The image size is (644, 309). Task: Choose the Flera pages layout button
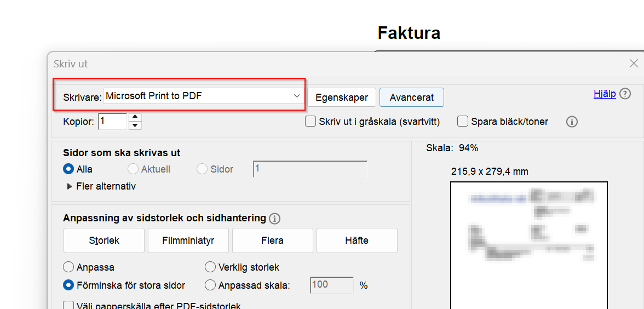pyautogui.click(x=273, y=241)
